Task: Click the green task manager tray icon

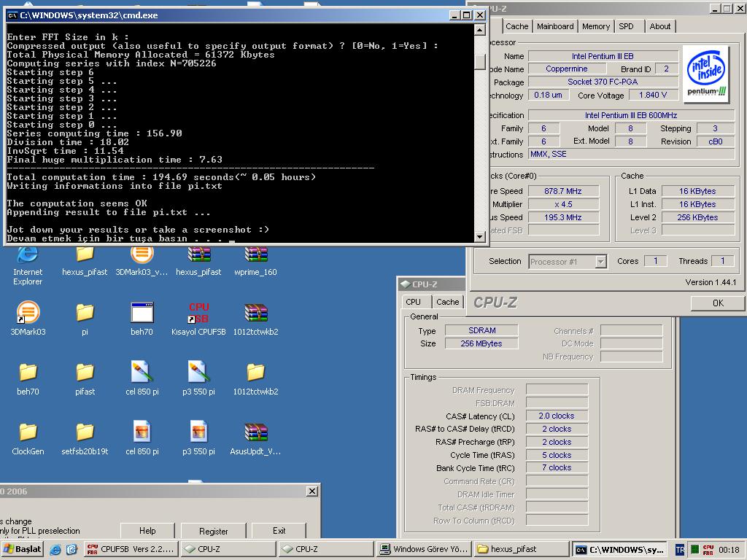Action: pyautogui.click(x=694, y=550)
